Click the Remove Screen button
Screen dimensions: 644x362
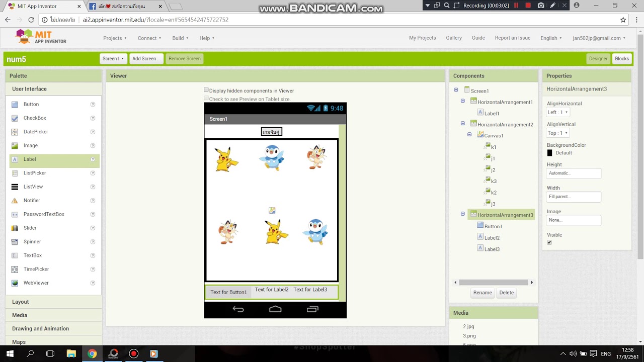(185, 59)
